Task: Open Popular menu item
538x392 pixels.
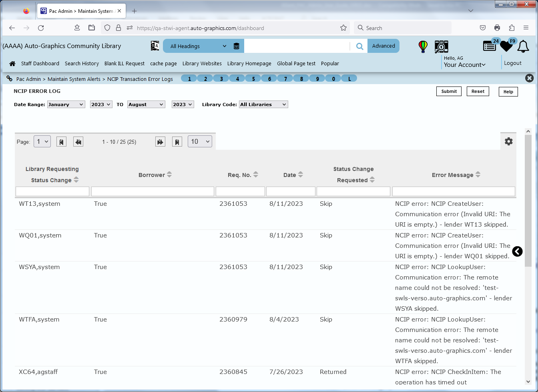Action: tap(330, 63)
